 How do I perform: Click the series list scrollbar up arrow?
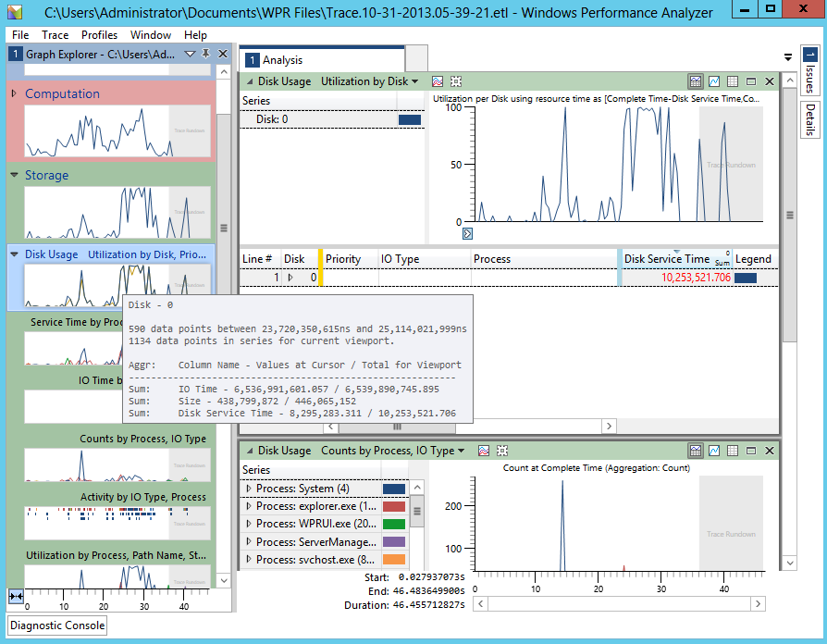[x=416, y=487]
